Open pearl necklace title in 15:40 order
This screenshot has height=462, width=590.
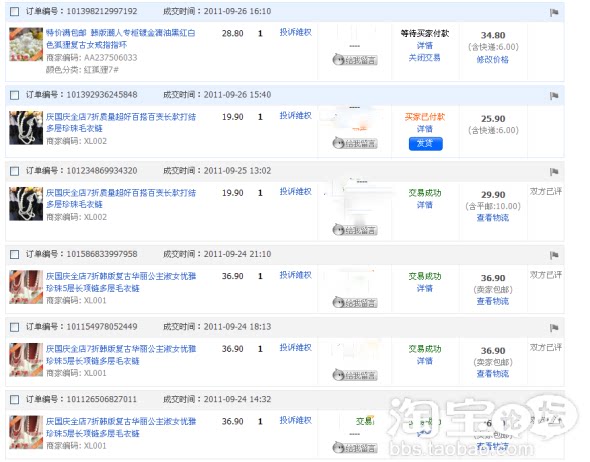pos(121,123)
